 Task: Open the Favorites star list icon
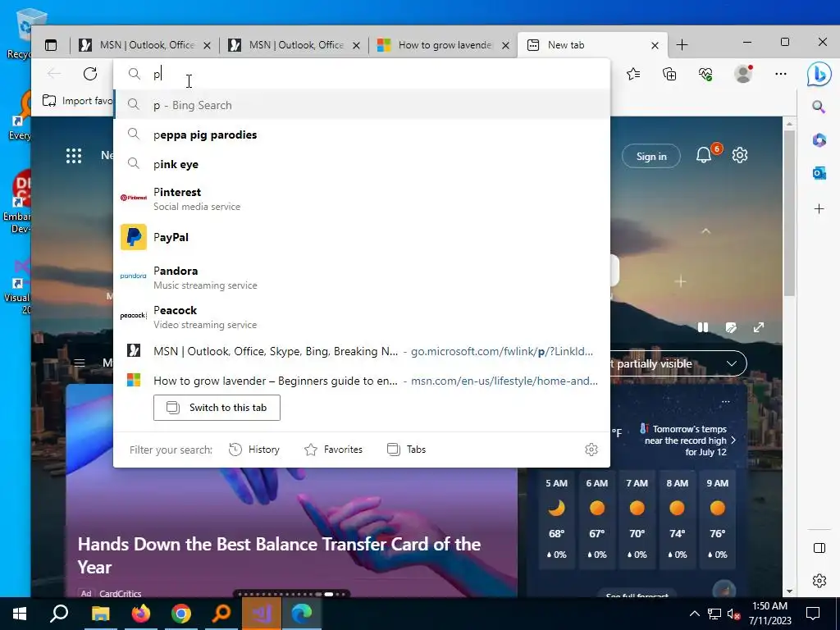pyautogui.click(x=633, y=74)
